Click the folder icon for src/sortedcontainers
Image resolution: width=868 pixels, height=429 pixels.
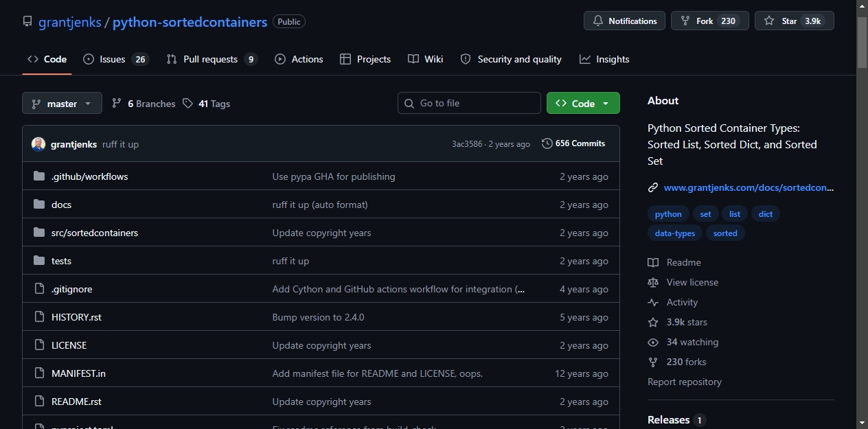click(x=39, y=233)
